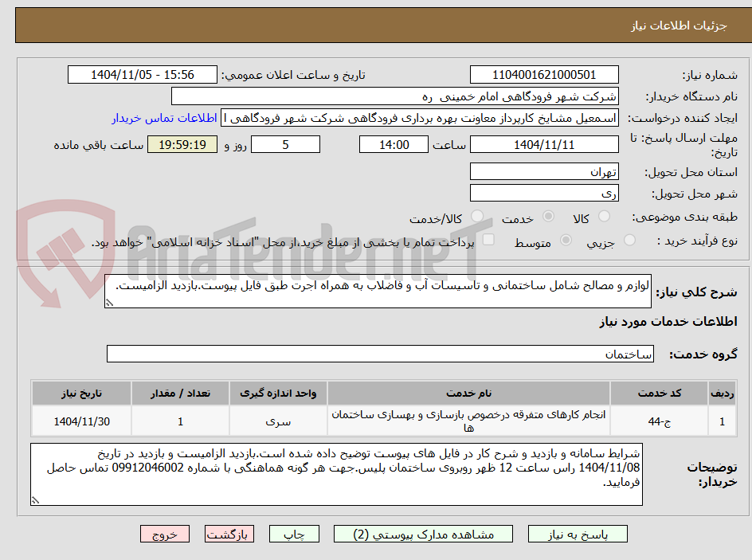Viewport: 752px width, 560px height.
Task: Click the service group field ساختمان
Action: pyautogui.click(x=380, y=354)
